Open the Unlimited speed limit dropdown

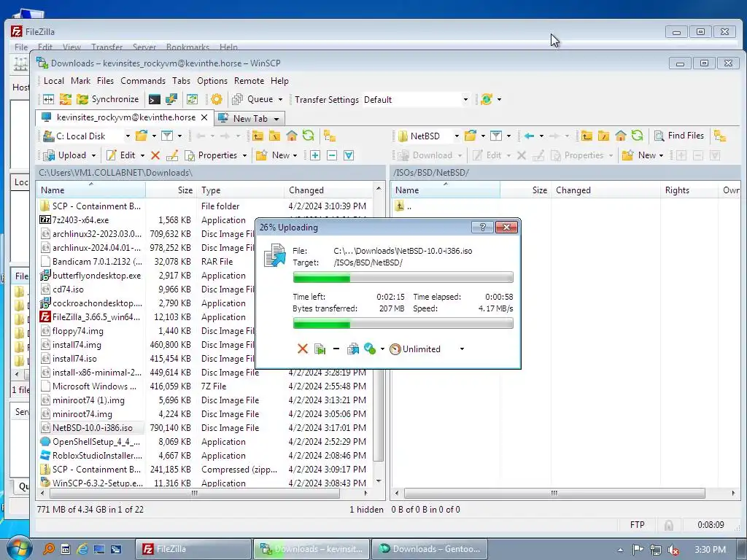pyautogui.click(x=462, y=349)
